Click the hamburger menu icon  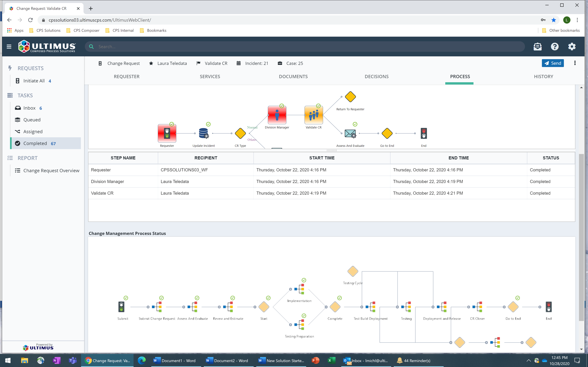9,47
